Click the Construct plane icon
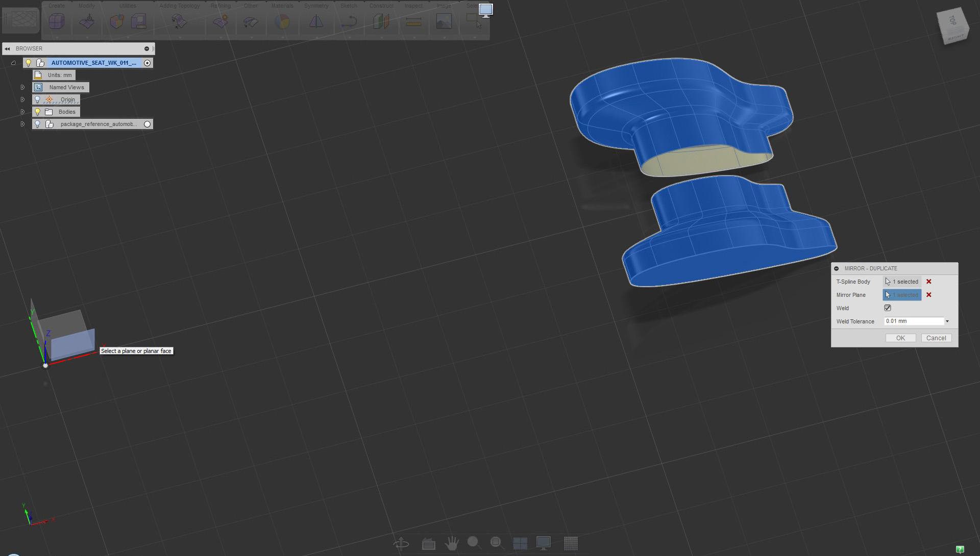This screenshot has height=556, width=980. [x=381, y=21]
